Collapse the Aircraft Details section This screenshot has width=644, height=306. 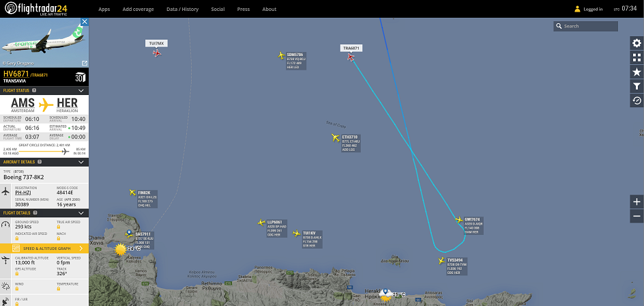pos(81,163)
